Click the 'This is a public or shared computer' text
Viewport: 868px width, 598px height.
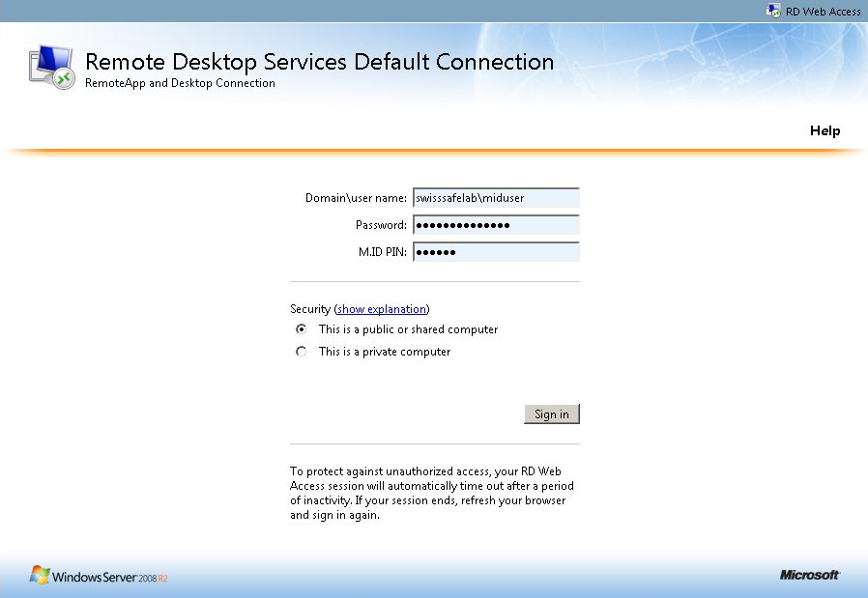[x=408, y=329]
